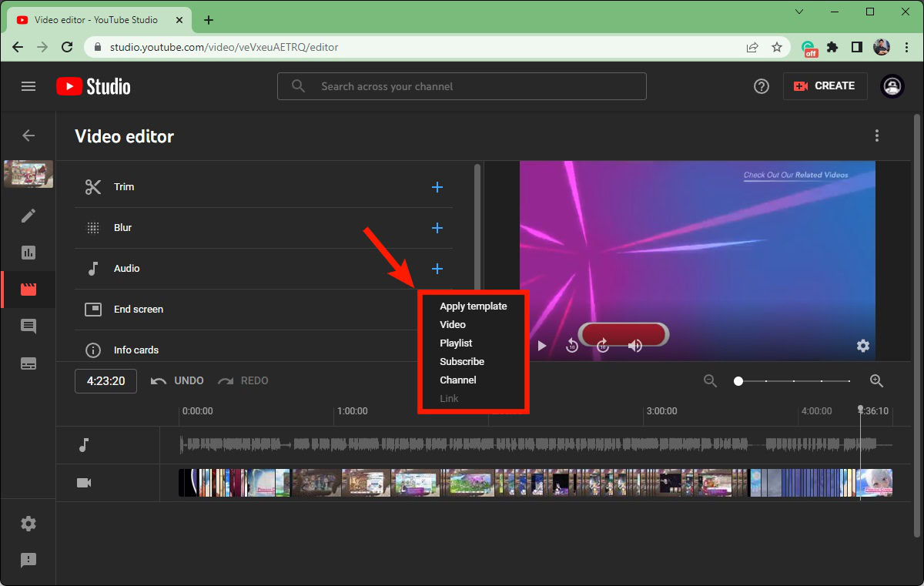Open the Comments icon in sidebar
This screenshot has width=924, height=586.
[28, 326]
